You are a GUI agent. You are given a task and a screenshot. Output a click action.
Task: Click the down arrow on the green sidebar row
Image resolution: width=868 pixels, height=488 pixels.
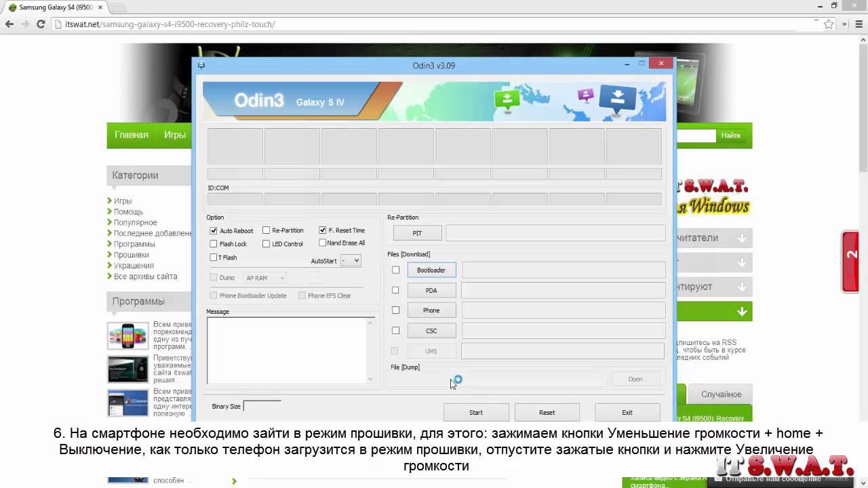[742, 311]
